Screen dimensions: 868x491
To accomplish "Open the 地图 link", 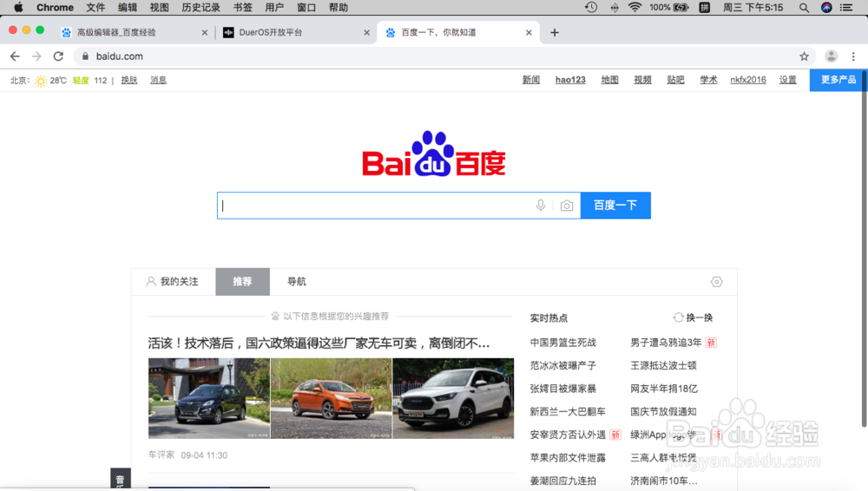I will (609, 80).
